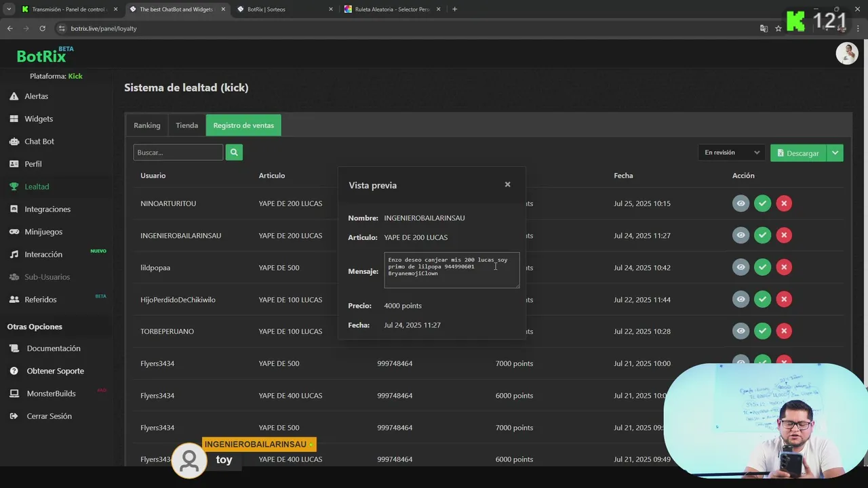Preview the NINOARTURITOU sale with eye icon
The height and width of the screenshot is (488, 868).
click(x=741, y=203)
